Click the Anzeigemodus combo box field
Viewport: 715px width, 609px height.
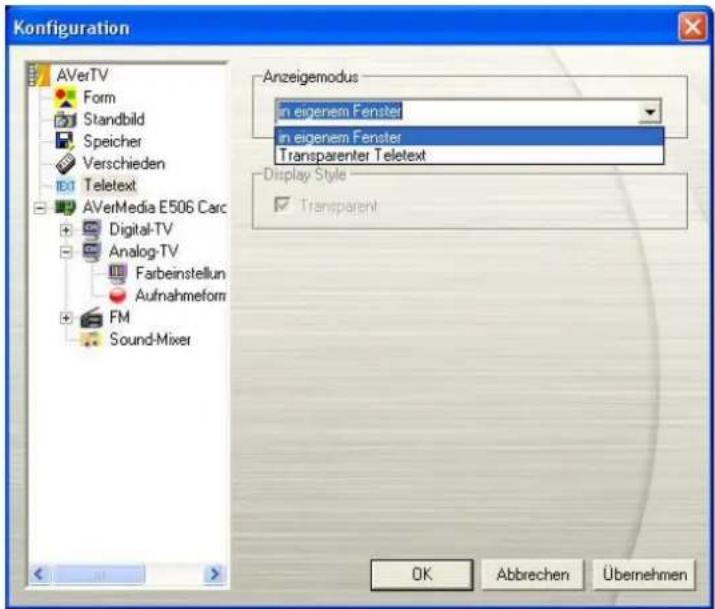468,112
